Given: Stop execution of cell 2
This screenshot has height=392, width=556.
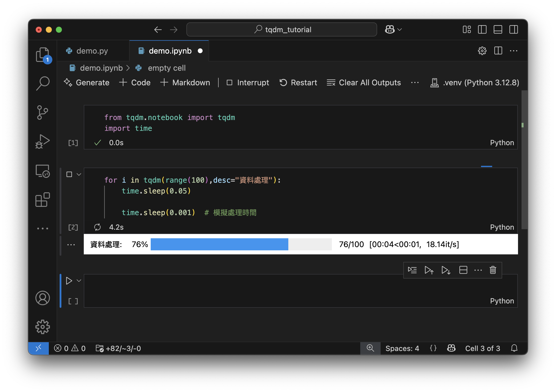Looking at the screenshot, I should pos(69,174).
